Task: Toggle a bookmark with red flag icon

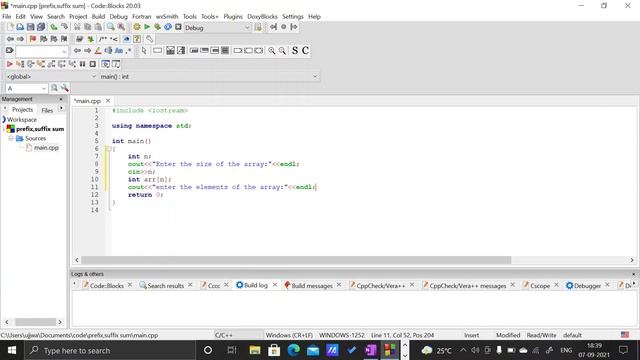Action: [x=33, y=39]
